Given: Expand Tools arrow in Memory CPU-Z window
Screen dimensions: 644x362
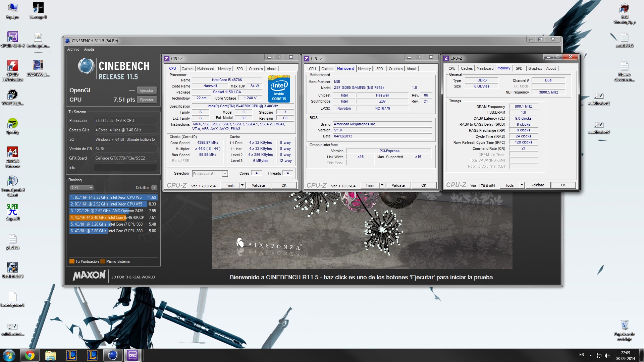Looking at the screenshot, I should 522,185.
